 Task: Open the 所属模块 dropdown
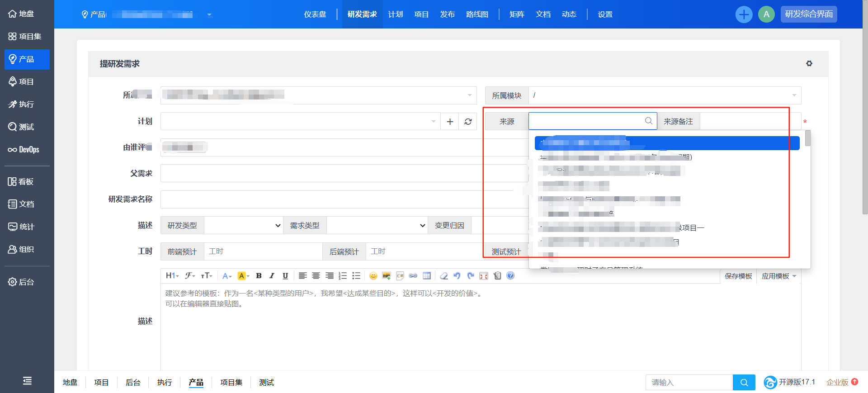coord(665,95)
